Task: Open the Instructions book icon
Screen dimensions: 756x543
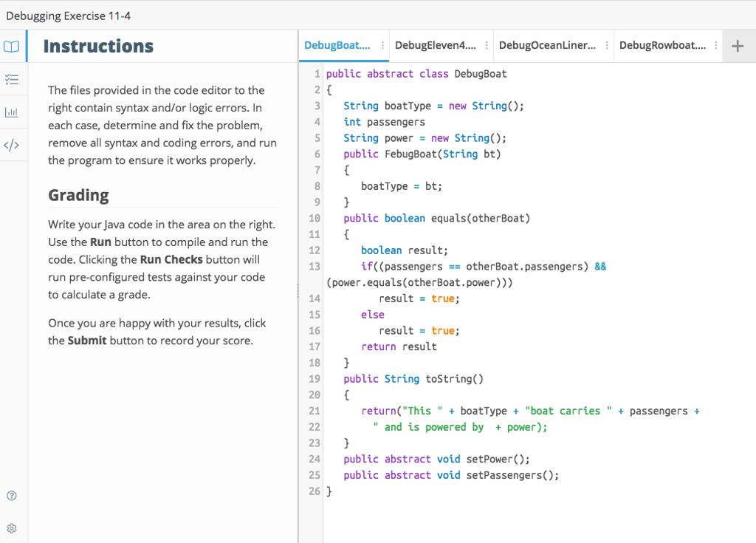Action: pyautogui.click(x=12, y=46)
